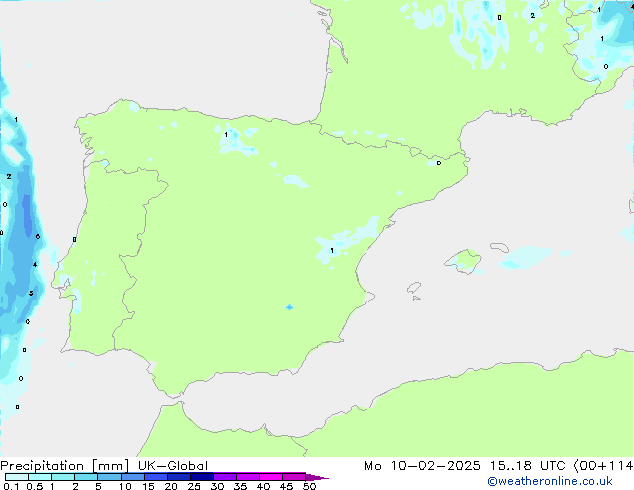Click the '20' legend scale label
The image size is (634, 490).
[x=171, y=486]
